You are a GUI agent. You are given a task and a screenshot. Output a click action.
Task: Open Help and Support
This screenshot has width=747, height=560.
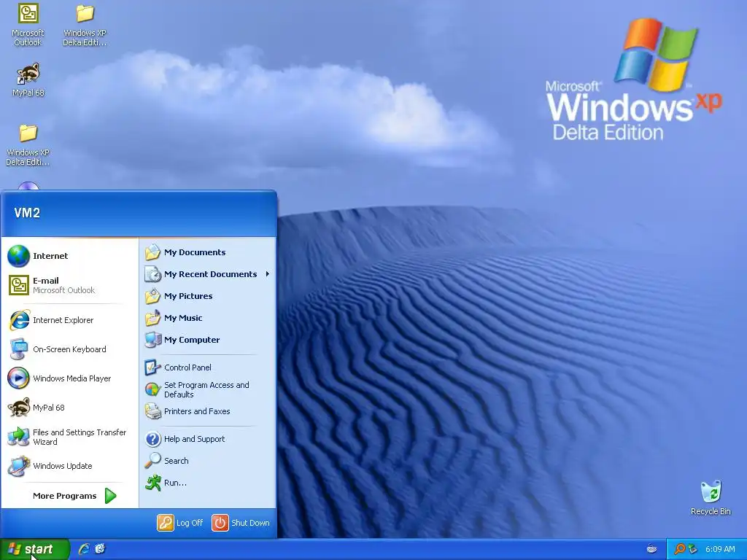pyautogui.click(x=208, y=439)
